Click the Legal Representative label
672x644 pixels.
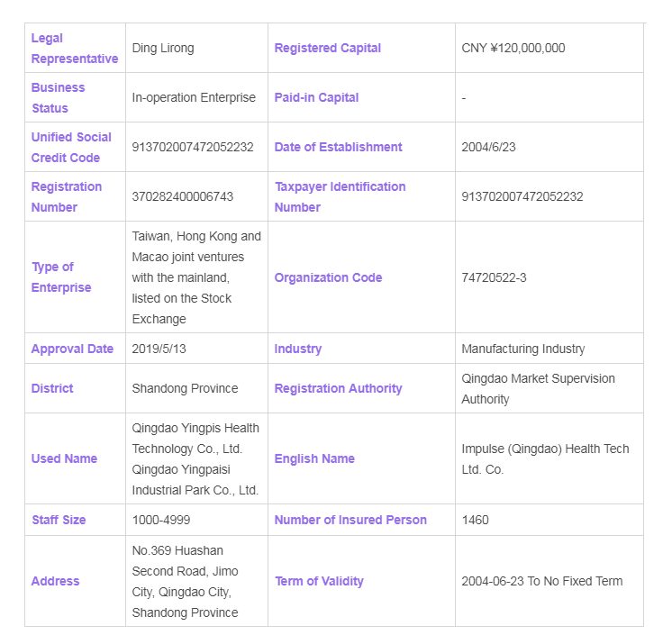click(75, 49)
